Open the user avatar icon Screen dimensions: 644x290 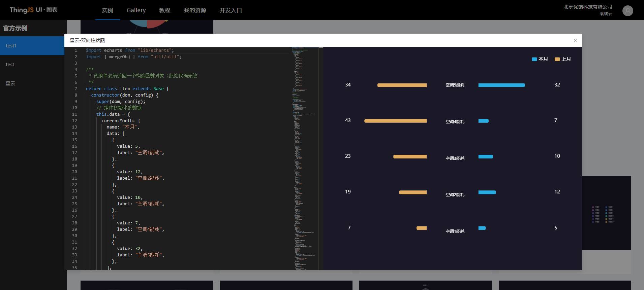[x=627, y=11]
